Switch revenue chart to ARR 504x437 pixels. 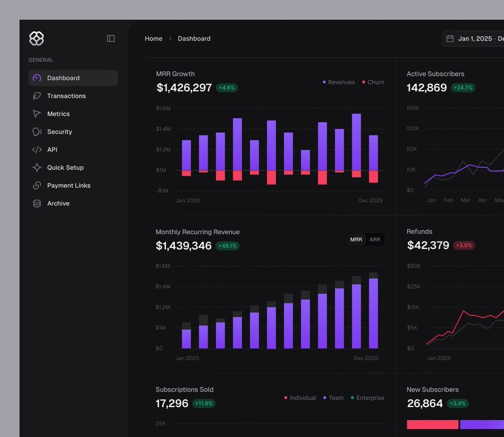(375, 240)
